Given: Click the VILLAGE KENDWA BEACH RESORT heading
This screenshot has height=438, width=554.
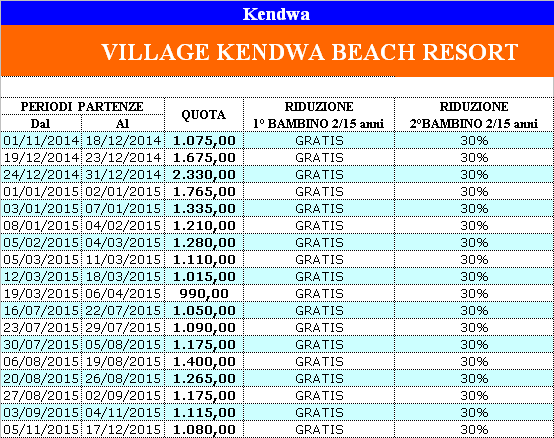Looking at the screenshot, I should point(310,52).
